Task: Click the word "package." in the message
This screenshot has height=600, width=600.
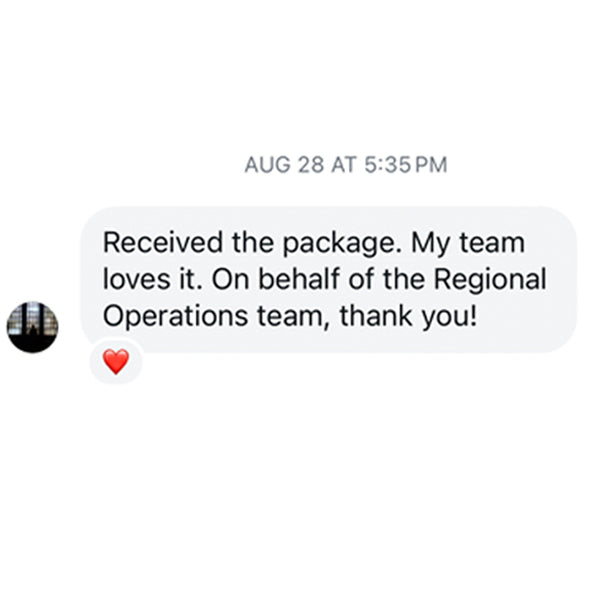Action: 342,245
